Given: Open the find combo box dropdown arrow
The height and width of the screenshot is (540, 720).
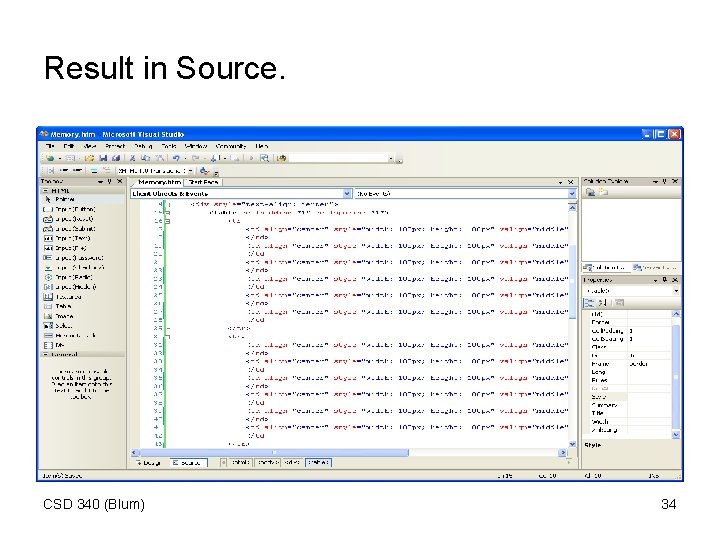Looking at the screenshot, I should click(391, 158).
